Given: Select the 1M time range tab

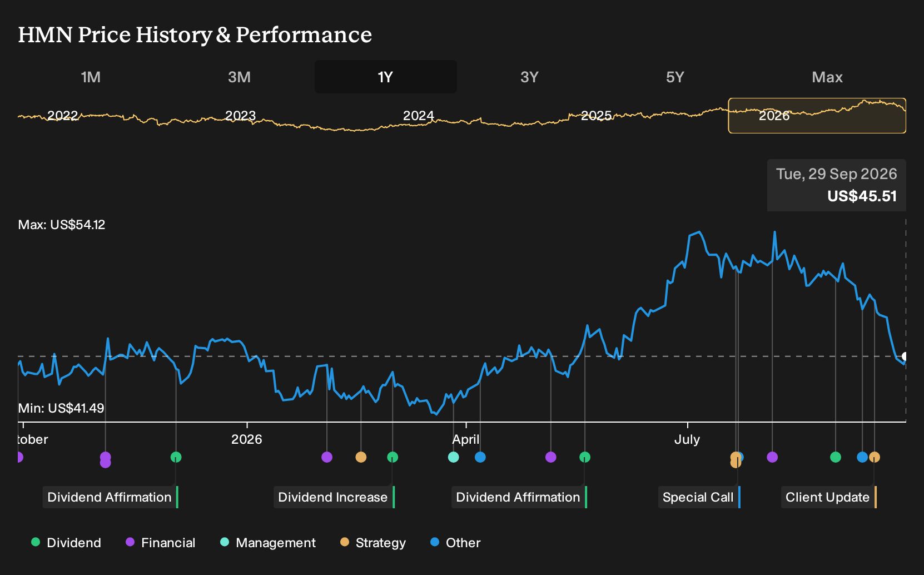Looking at the screenshot, I should click(91, 77).
